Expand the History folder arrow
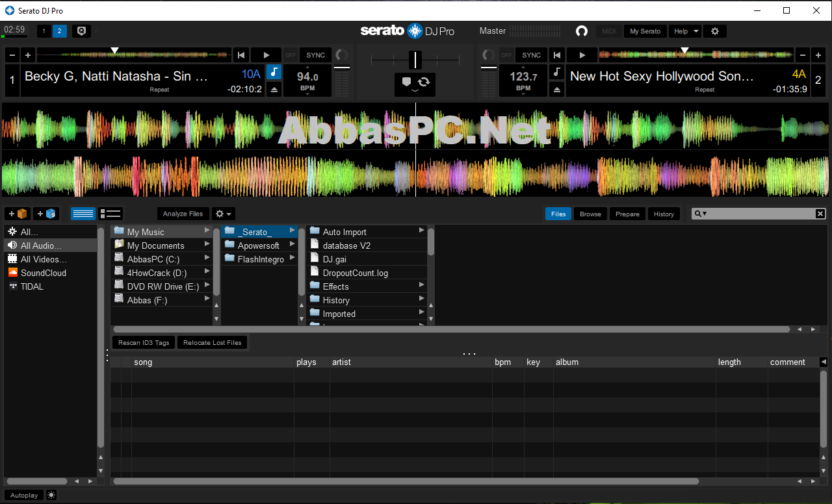 422,299
